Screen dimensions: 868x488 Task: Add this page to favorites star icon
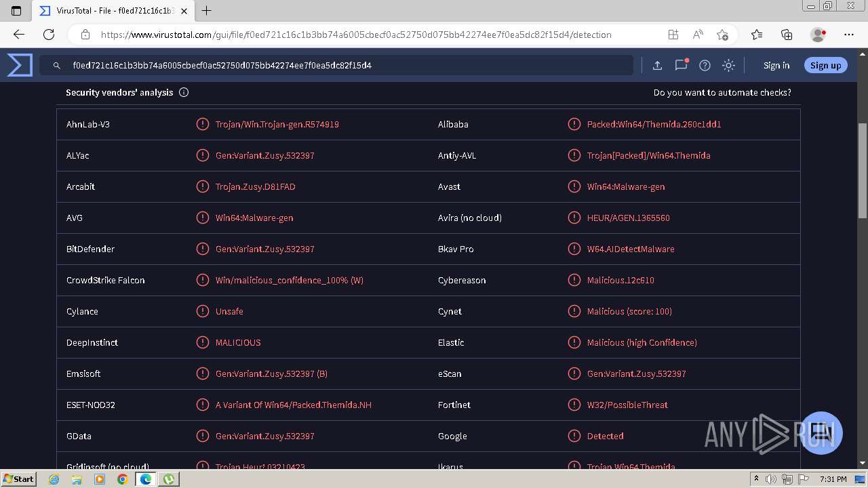(722, 35)
